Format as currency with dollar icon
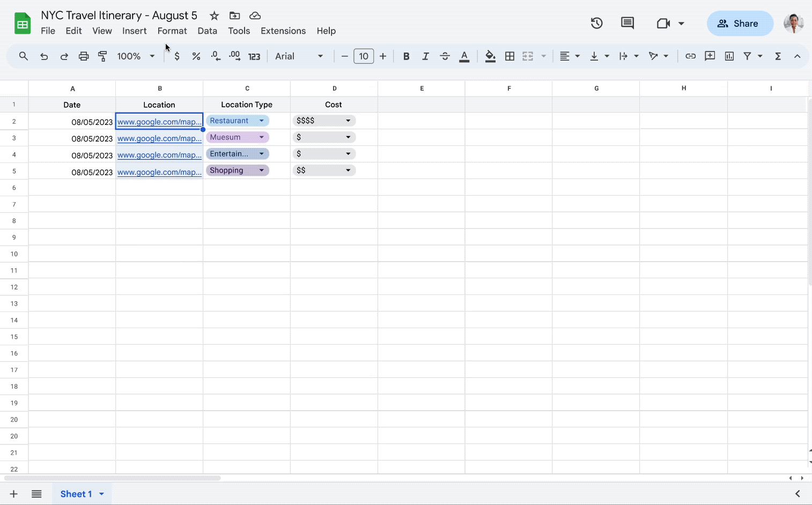 (x=177, y=56)
